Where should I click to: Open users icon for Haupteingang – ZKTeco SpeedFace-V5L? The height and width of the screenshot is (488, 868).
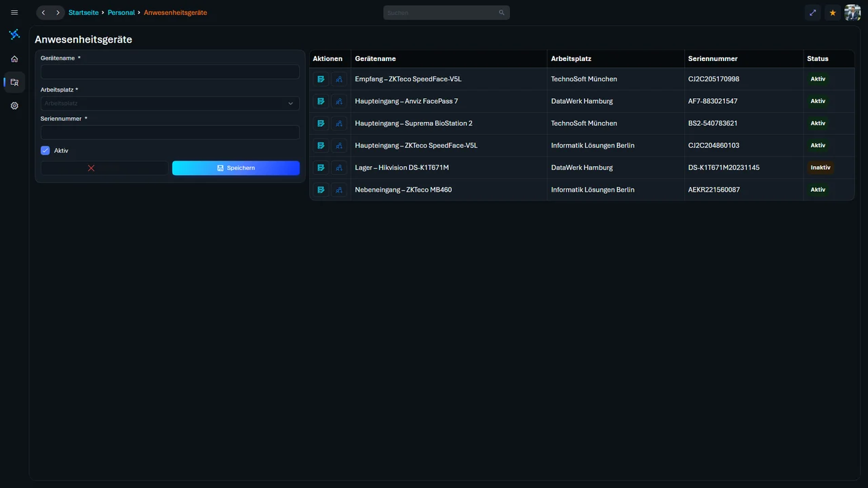(x=339, y=146)
